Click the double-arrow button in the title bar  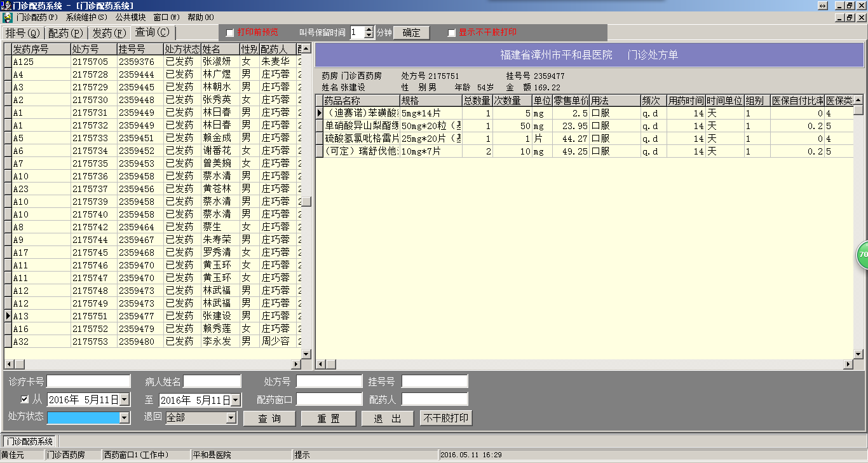click(823, 5)
